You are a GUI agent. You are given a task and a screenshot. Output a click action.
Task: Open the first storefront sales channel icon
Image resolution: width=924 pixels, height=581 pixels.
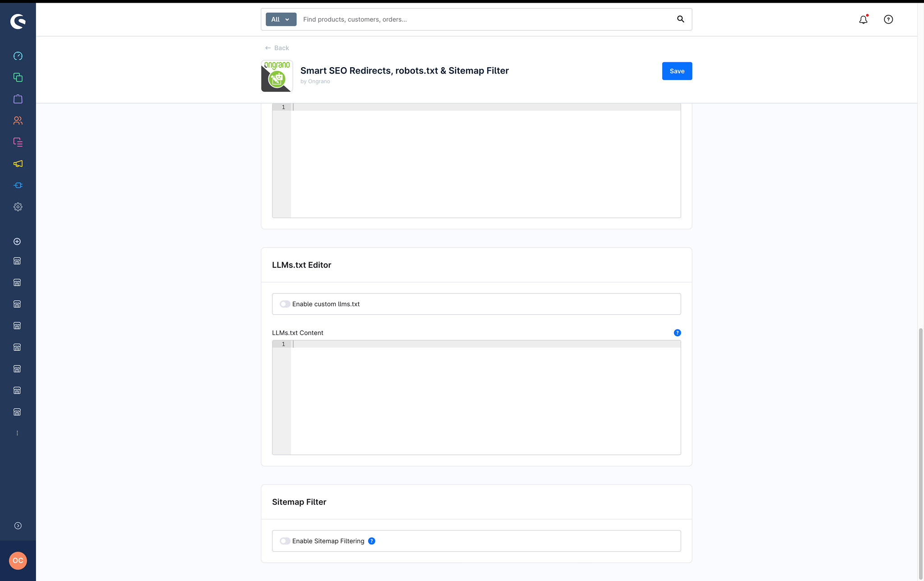click(17, 261)
